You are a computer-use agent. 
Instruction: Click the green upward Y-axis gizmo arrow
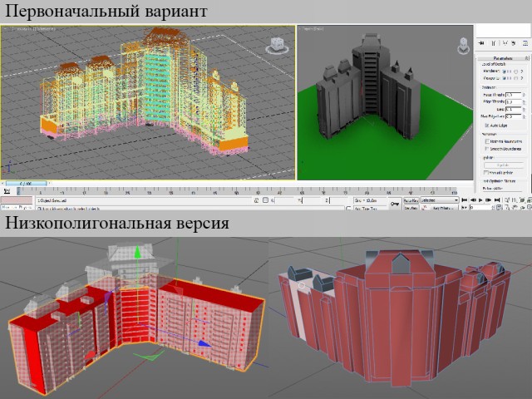click(x=137, y=253)
